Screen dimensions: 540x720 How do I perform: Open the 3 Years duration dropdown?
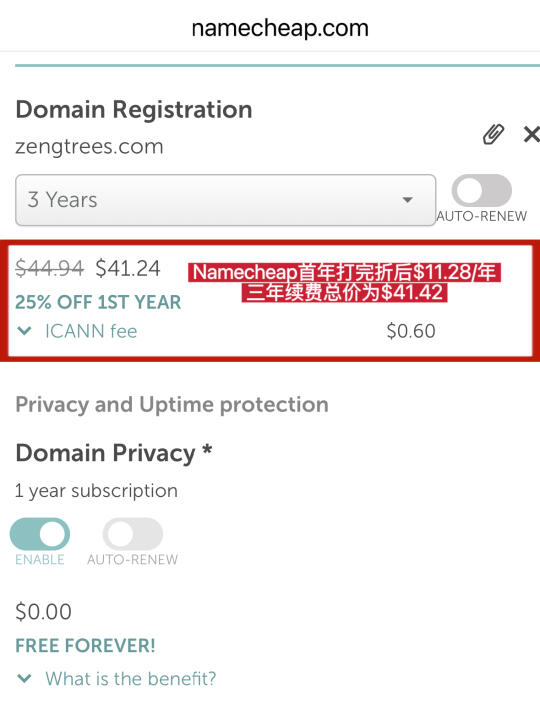(x=225, y=200)
